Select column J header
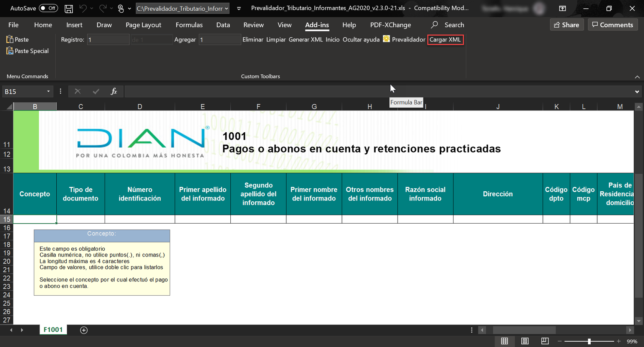Image resolution: width=644 pixels, height=347 pixels. 498,107
